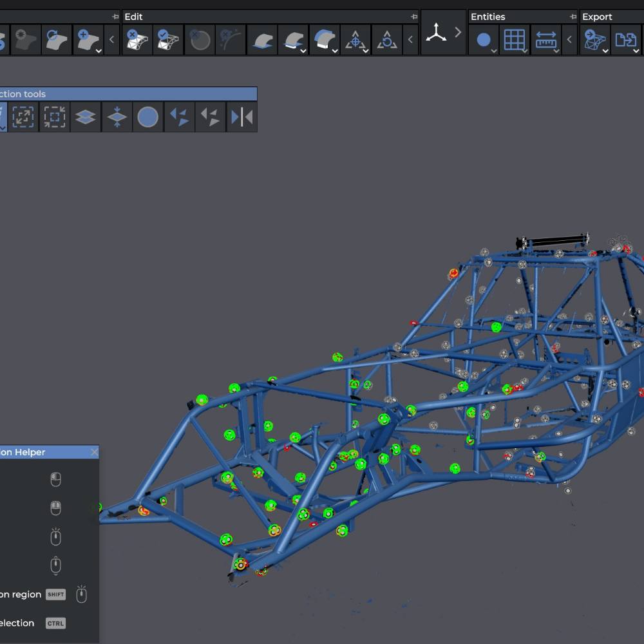Open the measurement ruler dropdown arrow

tap(556, 51)
